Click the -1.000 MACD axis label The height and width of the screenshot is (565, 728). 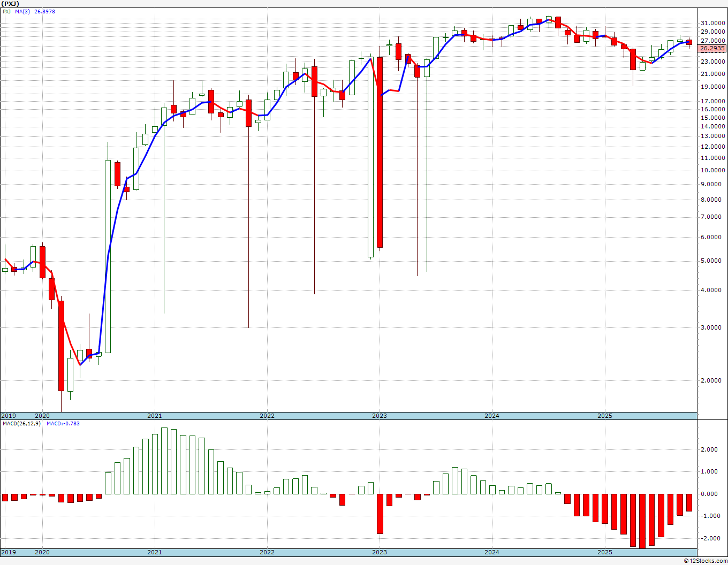pos(709,516)
